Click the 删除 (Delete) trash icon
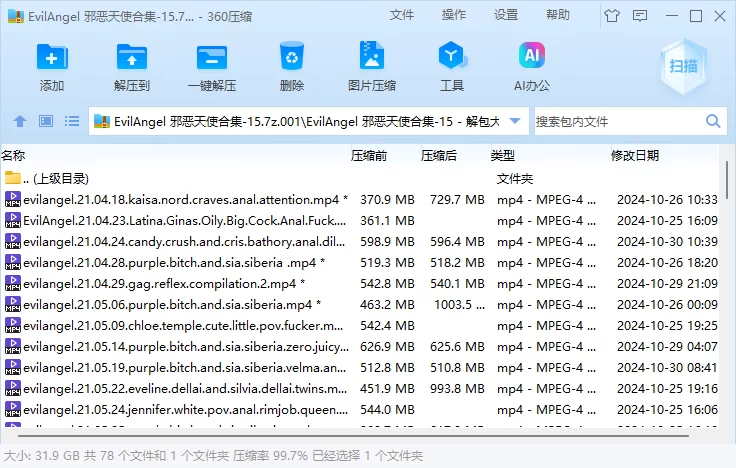 pos(291,56)
